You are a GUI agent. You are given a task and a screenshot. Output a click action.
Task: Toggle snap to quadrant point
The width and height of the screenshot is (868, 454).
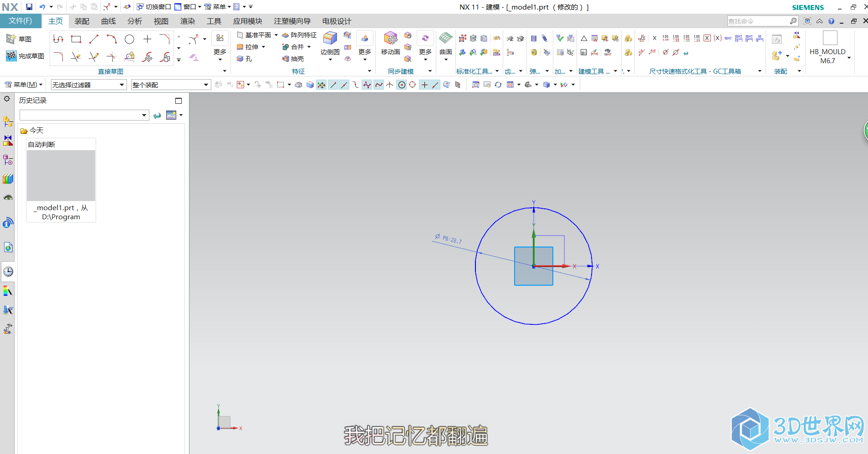pyautogui.click(x=413, y=85)
